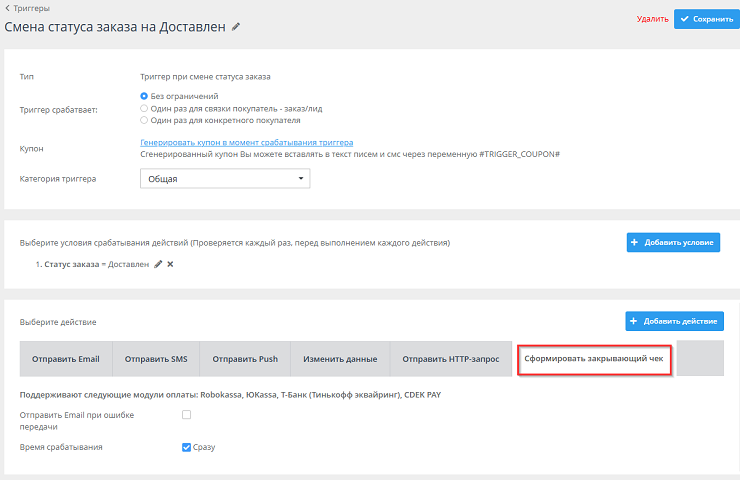The width and height of the screenshot is (740, 480).
Task: Click the condition text 'Статус заказа = Доставлен'
Action: tap(96, 264)
